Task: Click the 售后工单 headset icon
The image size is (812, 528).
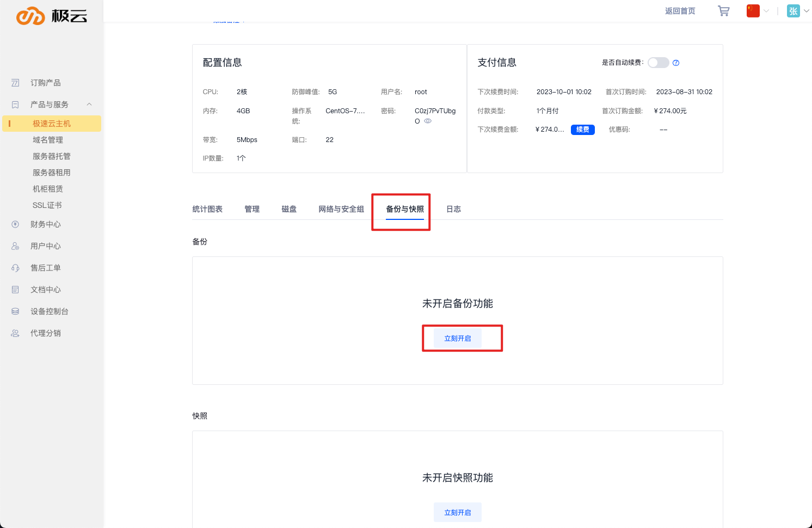Action: 15,268
